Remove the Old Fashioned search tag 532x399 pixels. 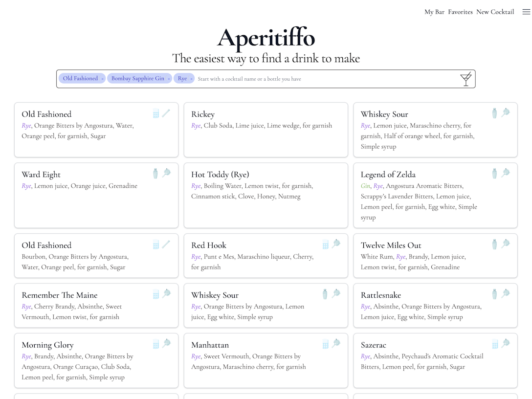click(x=102, y=79)
